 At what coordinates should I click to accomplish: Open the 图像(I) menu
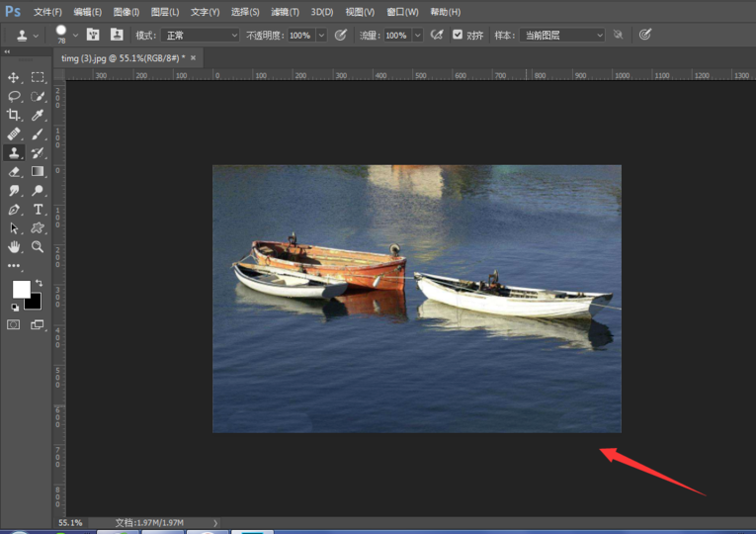(126, 12)
